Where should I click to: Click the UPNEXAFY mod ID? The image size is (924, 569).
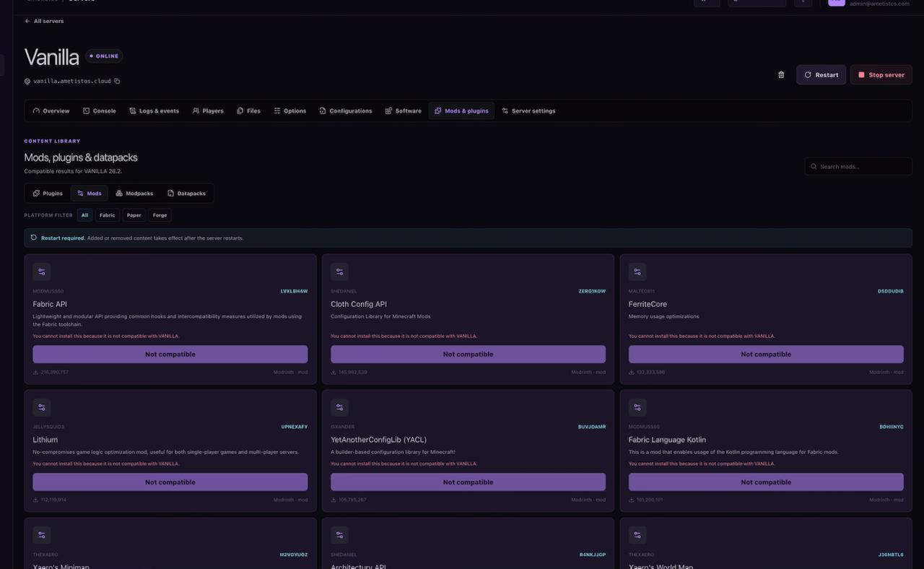click(295, 427)
